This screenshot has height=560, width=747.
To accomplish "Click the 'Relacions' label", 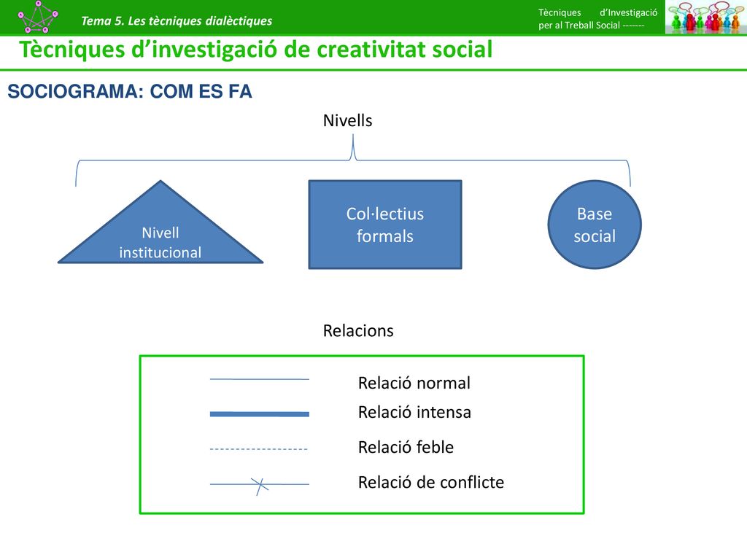I will [x=358, y=330].
